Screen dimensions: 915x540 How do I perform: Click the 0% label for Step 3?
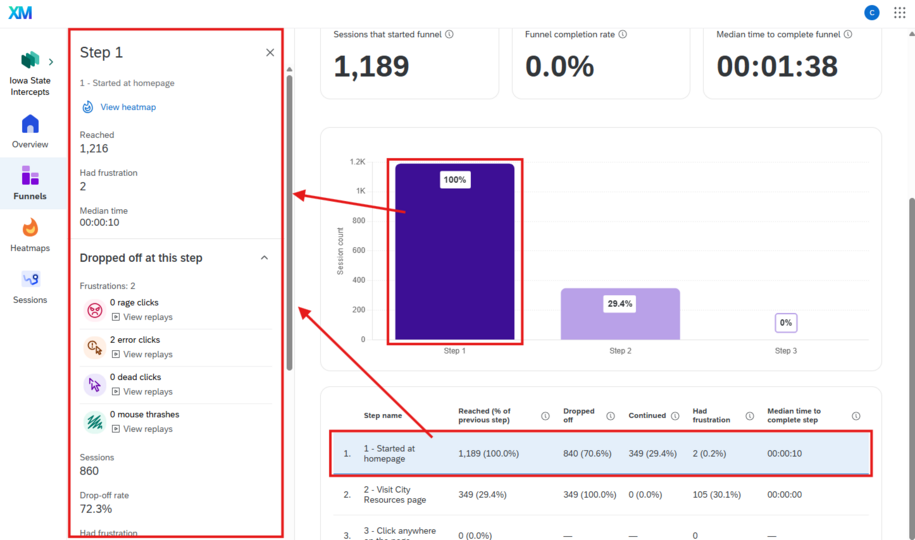click(x=786, y=323)
